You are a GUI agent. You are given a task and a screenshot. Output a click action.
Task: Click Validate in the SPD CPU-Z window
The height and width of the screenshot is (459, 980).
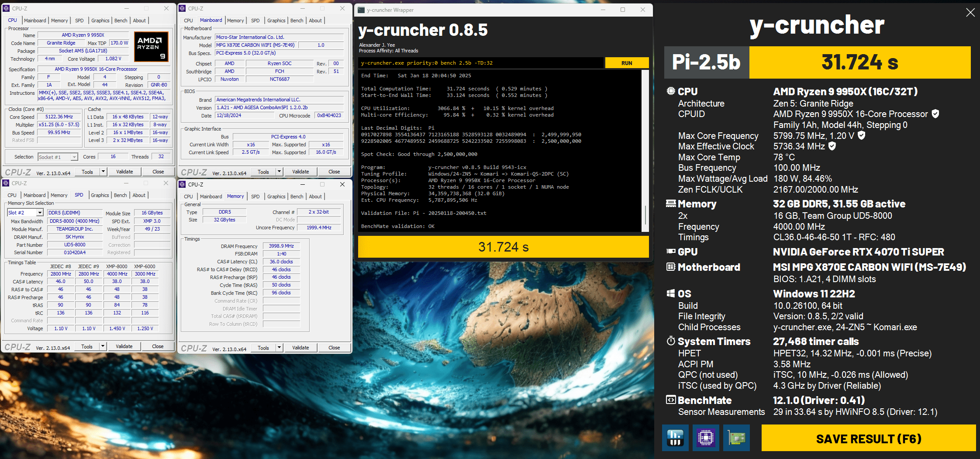point(124,346)
